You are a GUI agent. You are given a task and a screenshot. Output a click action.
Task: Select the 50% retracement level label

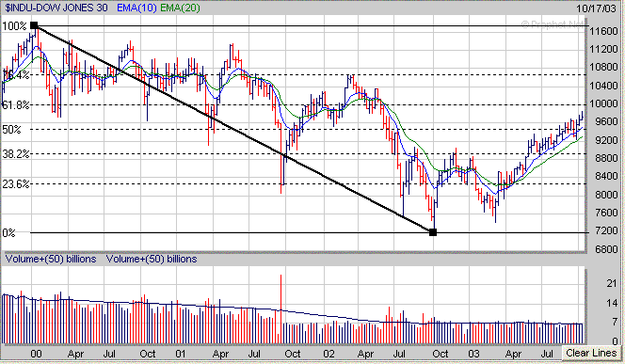pyautogui.click(x=11, y=130)
